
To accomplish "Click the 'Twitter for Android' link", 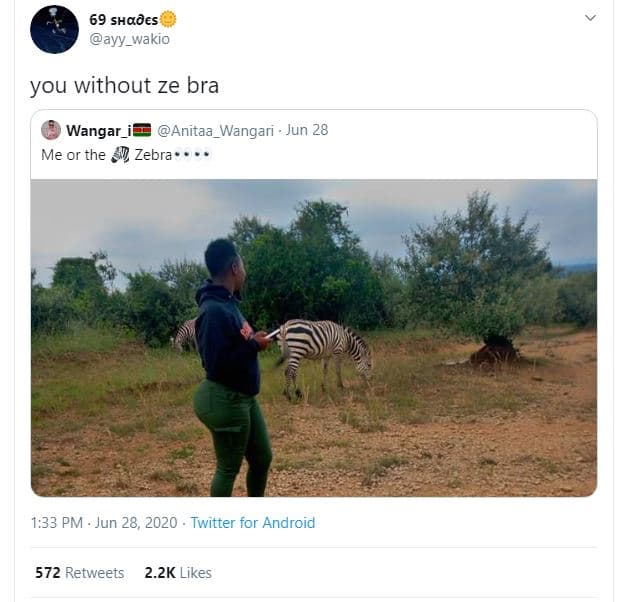I will coord(253,522).
